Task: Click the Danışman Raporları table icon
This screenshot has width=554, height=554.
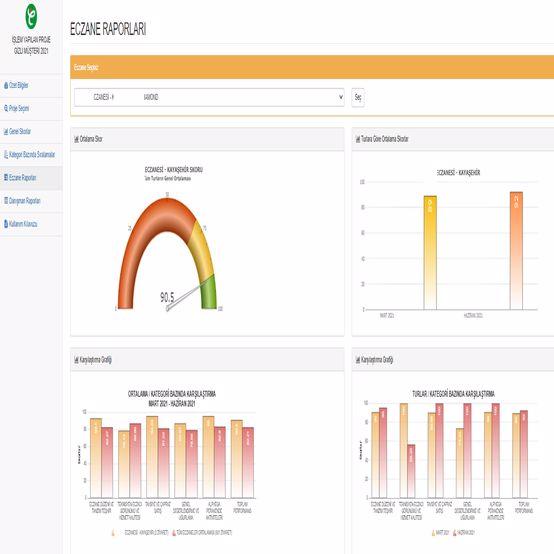Action: [x=6, y=201]
